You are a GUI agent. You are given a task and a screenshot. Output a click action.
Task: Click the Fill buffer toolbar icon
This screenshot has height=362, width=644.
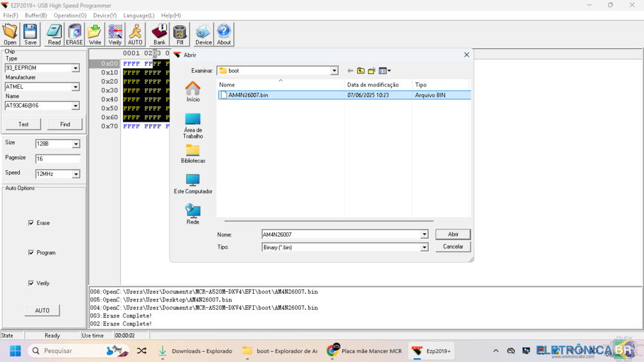180,34
